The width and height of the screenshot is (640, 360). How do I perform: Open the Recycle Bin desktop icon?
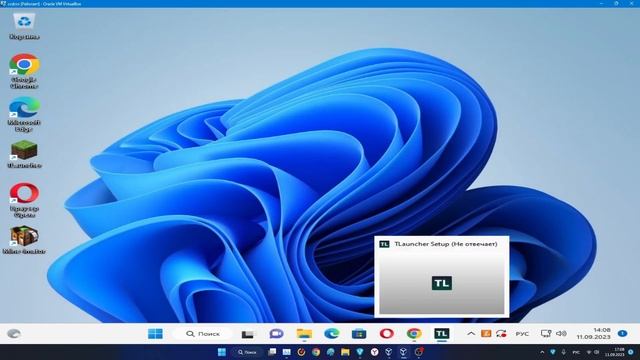tap(24, 25)
